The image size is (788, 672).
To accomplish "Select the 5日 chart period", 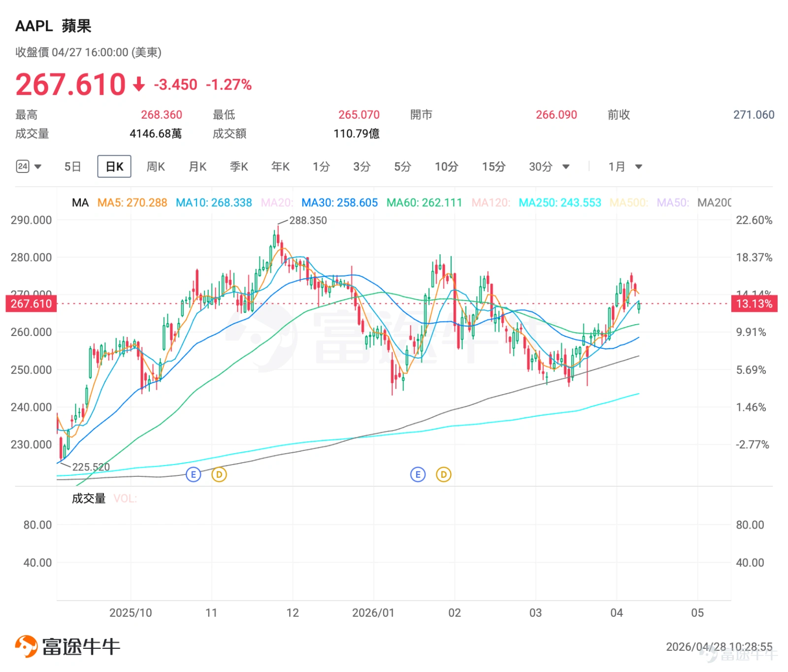I will (x=72, y=167).
